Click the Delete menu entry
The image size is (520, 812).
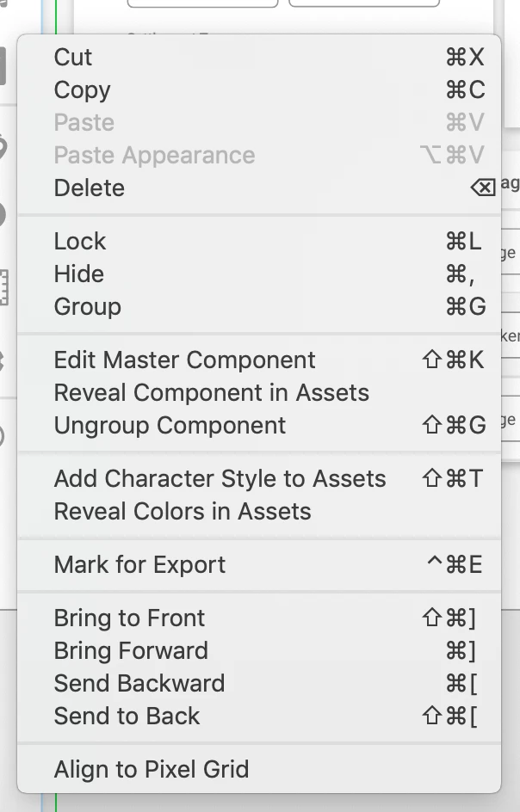click(x=90, y=188)
